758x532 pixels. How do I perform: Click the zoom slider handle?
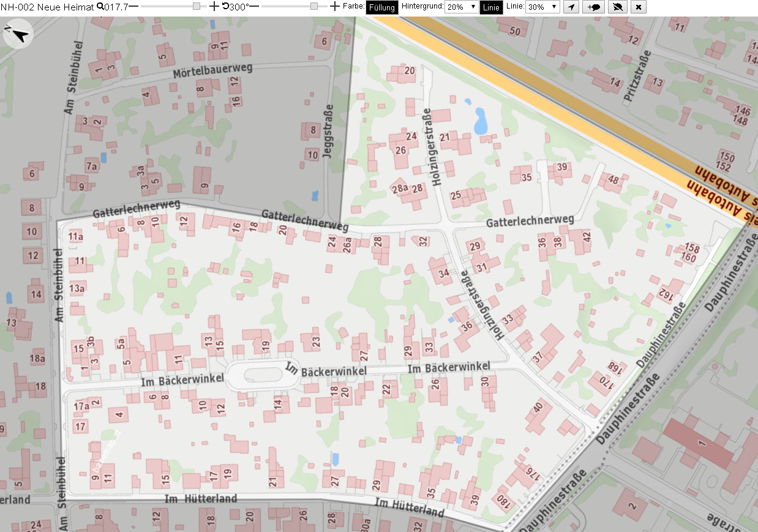tap(196, 6)
